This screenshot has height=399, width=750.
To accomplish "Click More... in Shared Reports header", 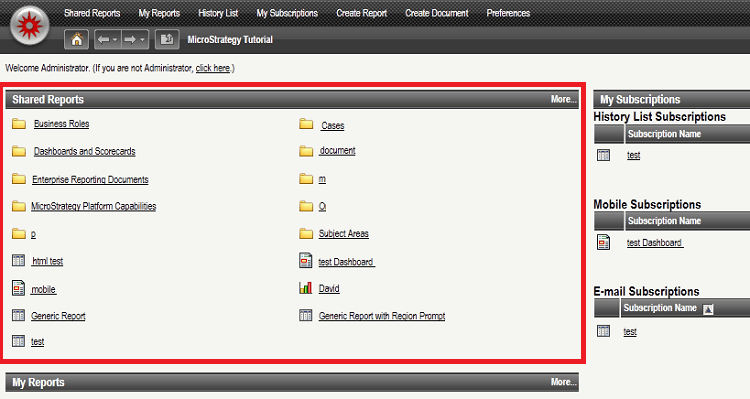I will click(x=563, y=99).
